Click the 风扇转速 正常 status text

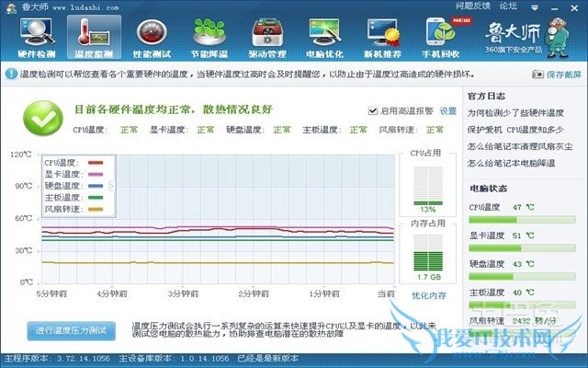[x=435, y=130]
